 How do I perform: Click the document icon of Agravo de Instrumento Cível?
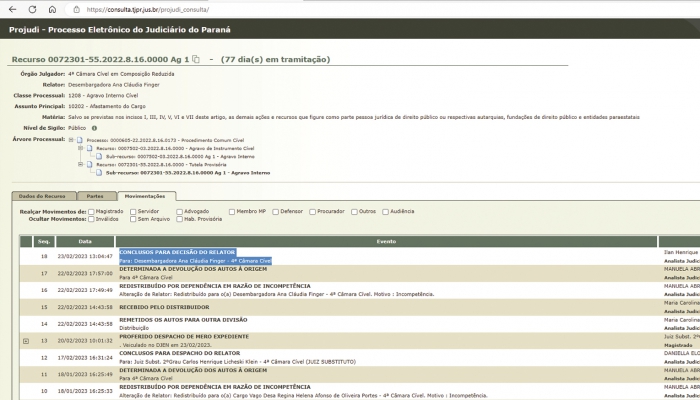point(92,148)
